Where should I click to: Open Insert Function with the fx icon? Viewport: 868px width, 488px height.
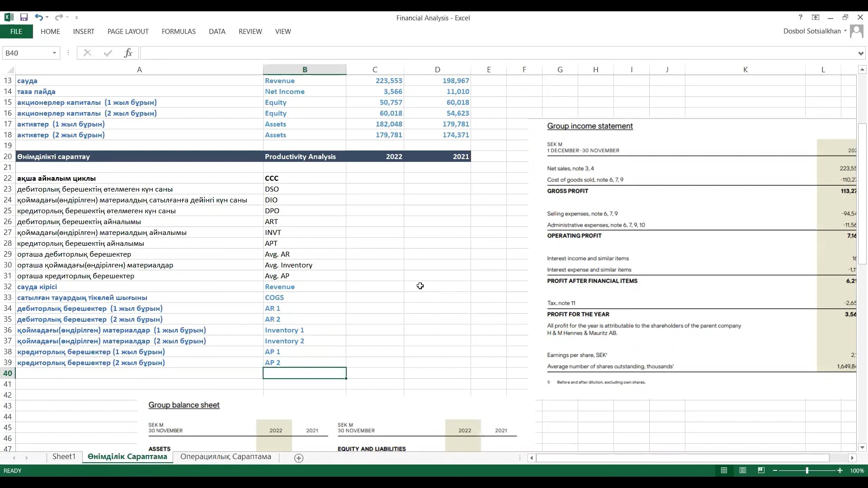pyautogui.click(x=128, y=53)
